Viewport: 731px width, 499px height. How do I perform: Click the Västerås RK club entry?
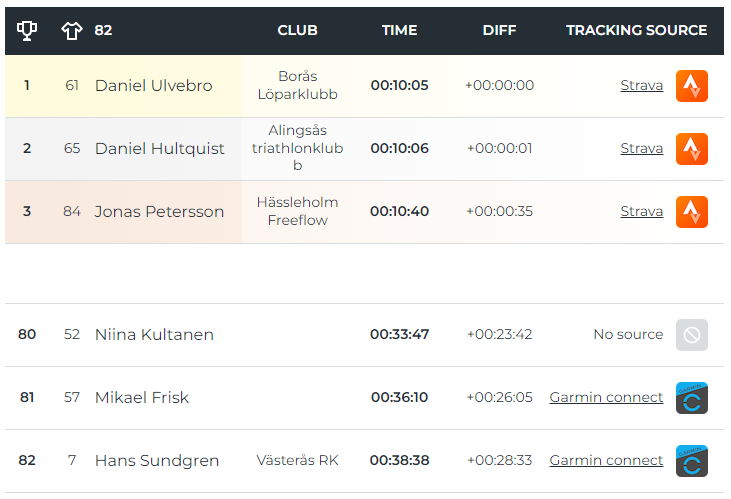297,460
